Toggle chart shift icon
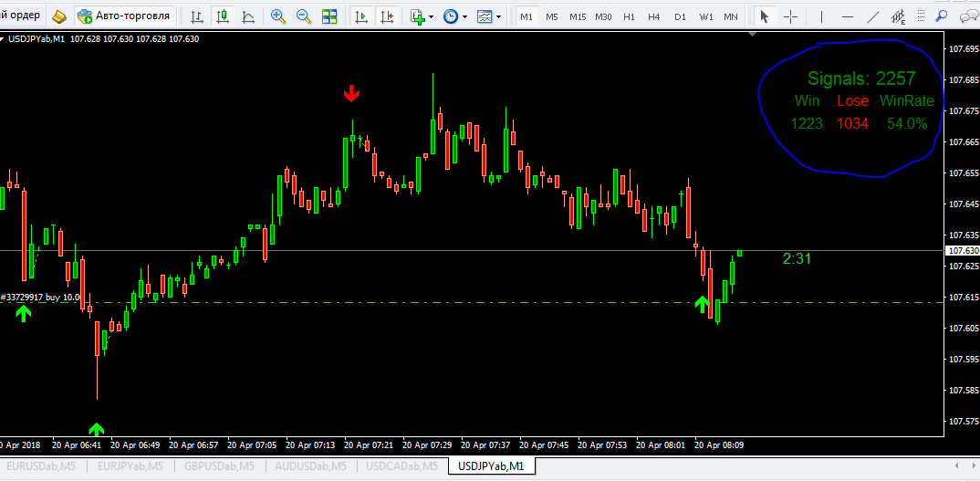The height and width of the screenshot is (481, 980). (x=387, y=16)
